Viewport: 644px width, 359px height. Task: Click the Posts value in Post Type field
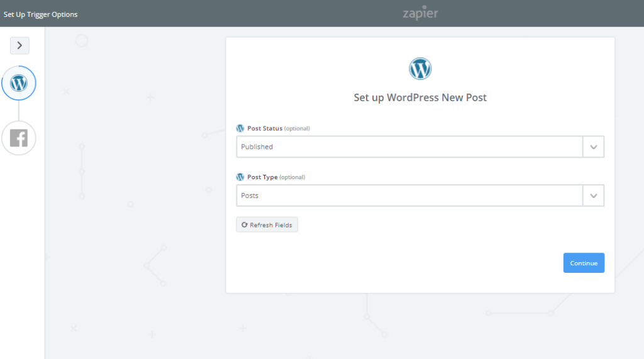tap(250, 196)
